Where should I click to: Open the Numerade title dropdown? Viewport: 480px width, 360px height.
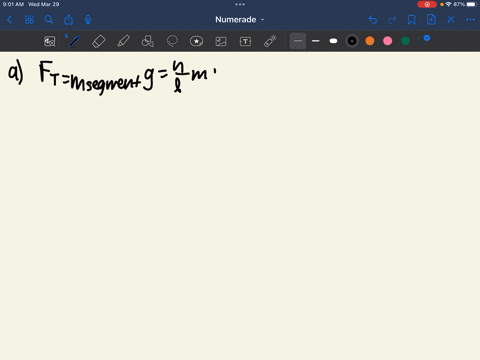tap(240, 20)
